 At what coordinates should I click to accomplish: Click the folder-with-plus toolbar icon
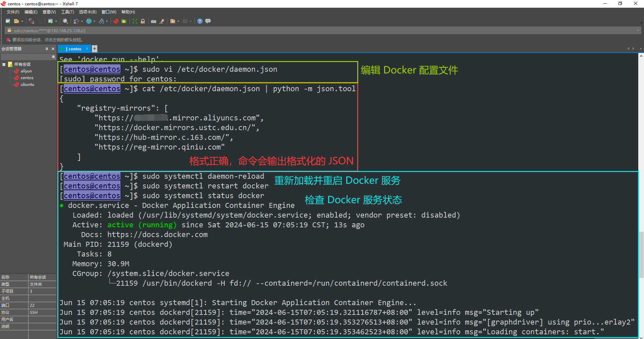click(173, 21)
